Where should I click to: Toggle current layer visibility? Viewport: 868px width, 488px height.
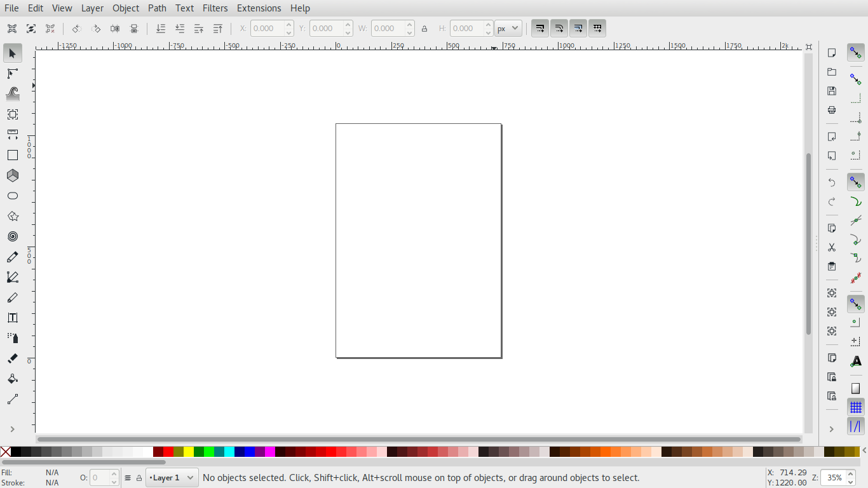pyautogui.click(x=128, y=478)
